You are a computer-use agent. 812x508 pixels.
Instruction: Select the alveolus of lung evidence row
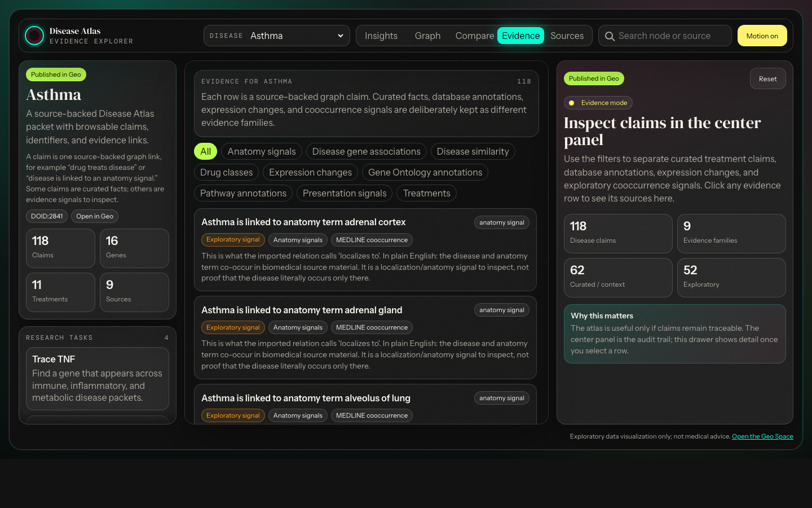coord(365,404)
